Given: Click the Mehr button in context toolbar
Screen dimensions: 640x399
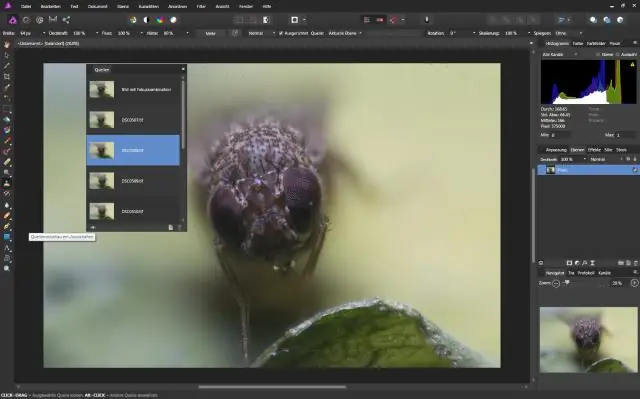Looking at the screenshot, I should coord(211,33).
